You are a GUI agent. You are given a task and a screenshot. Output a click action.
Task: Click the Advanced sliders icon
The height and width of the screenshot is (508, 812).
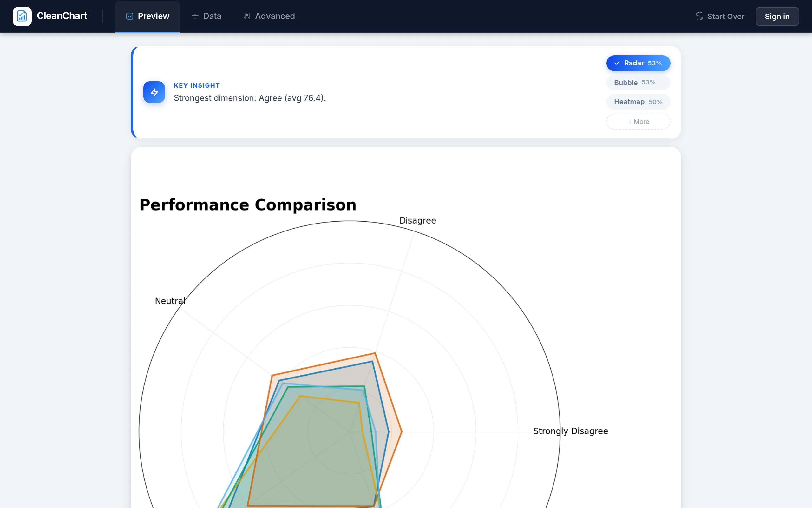247,16
